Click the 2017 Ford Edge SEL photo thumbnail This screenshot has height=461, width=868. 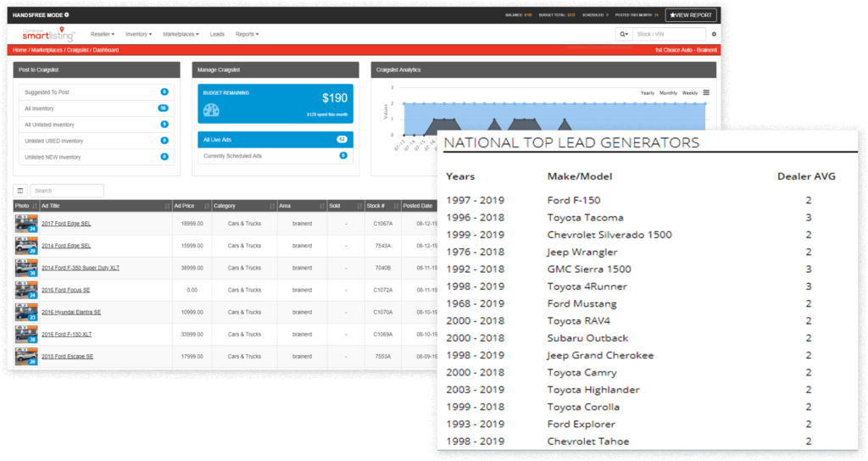point(26,224)
